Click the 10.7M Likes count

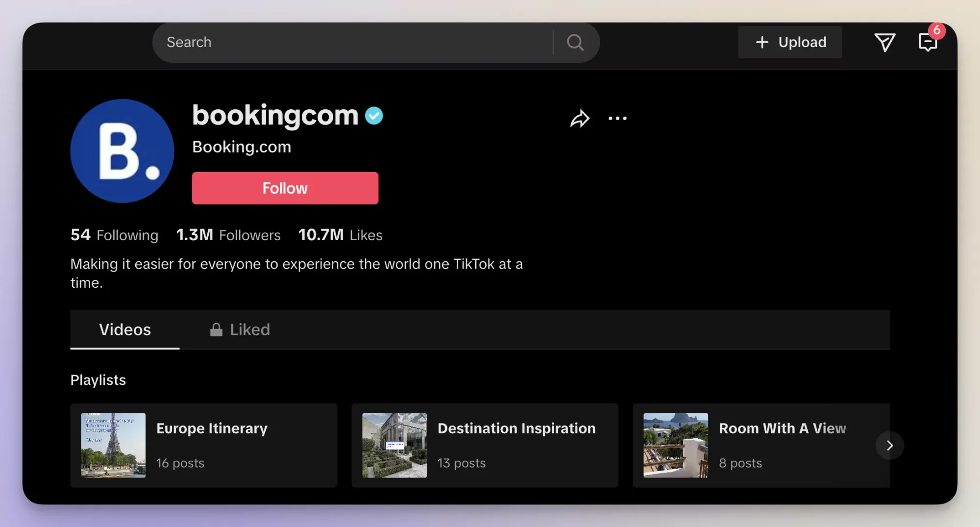340,235
